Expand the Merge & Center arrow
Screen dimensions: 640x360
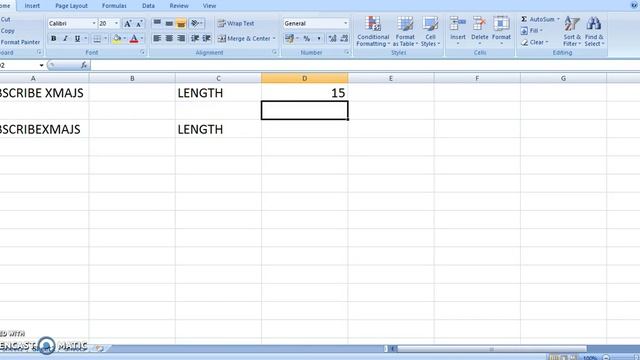tap(274, 38)
